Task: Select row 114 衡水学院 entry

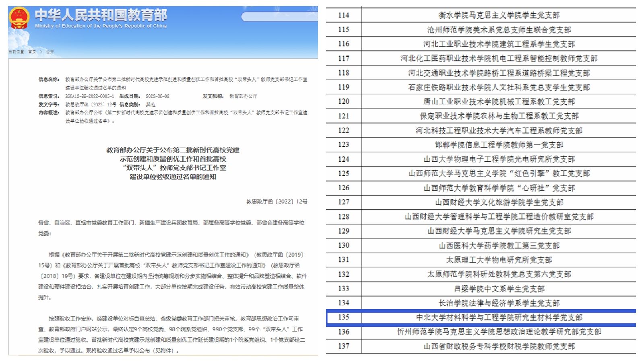Action: pyautogui.click(x=499, y=15)
